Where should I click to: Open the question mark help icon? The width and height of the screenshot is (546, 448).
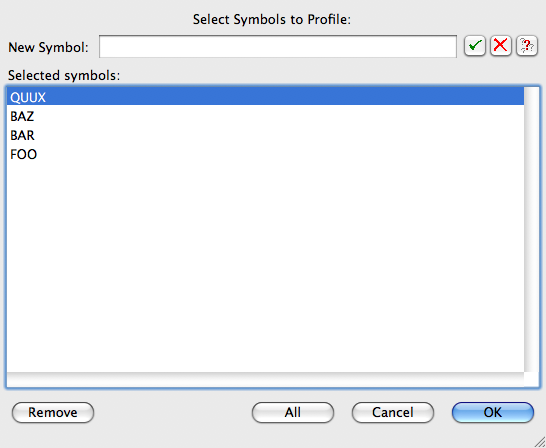coord(527,46)
